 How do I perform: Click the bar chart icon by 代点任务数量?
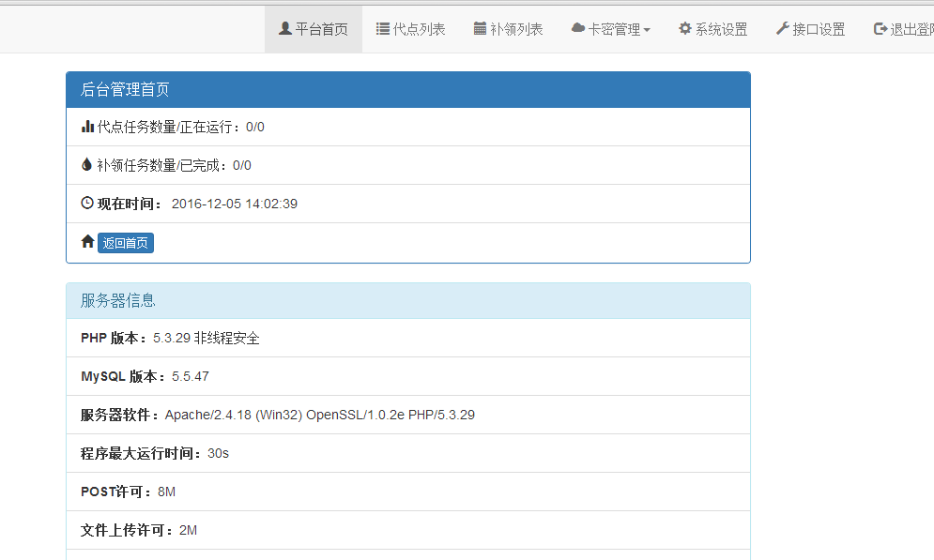coord(87,126)
